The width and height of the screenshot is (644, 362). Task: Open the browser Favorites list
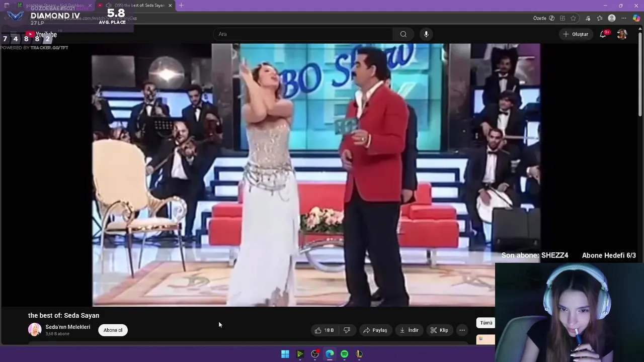pyautogui.click(x=600, y=18)
